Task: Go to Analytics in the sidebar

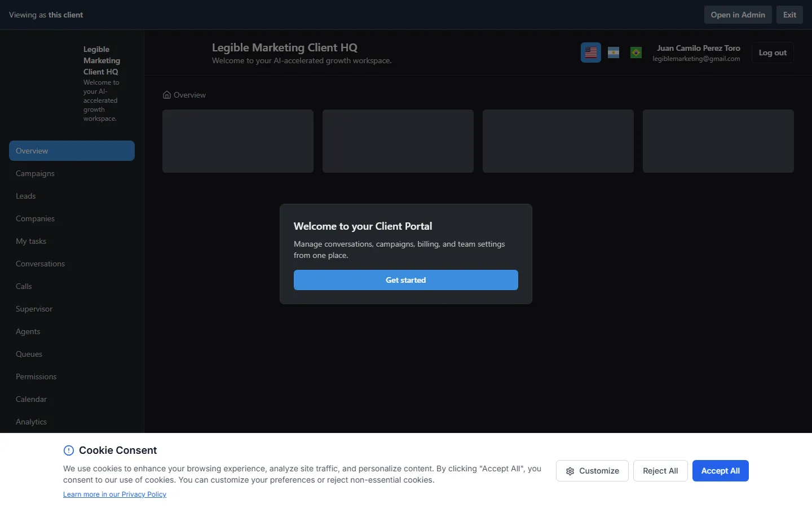Action: pos(72,422)
